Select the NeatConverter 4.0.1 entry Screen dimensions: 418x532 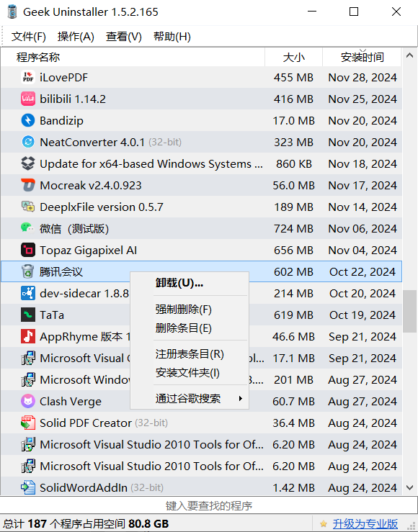click(92, 142)
